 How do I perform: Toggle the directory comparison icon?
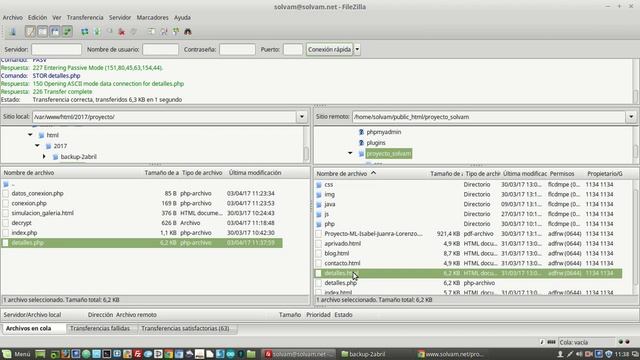[x=164, y=31]
